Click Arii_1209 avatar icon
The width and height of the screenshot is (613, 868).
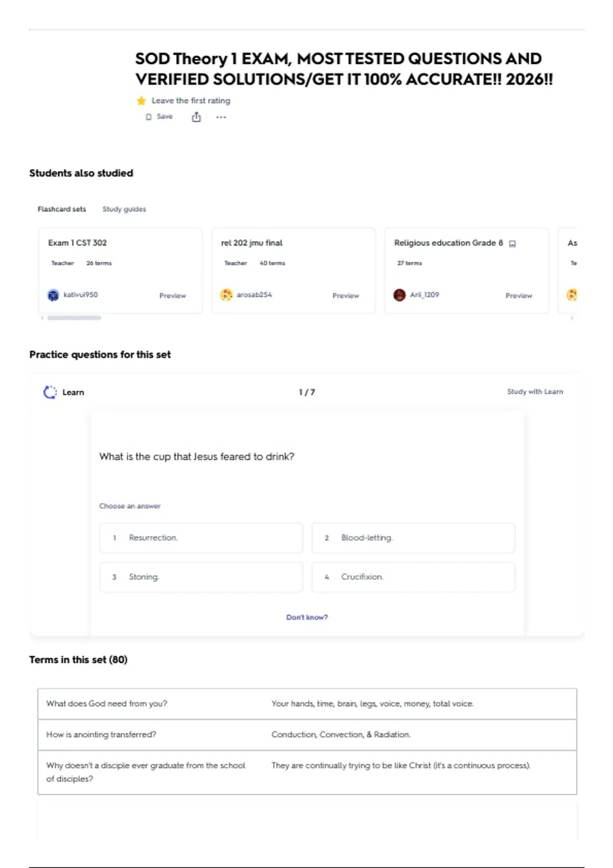[399, 295]
